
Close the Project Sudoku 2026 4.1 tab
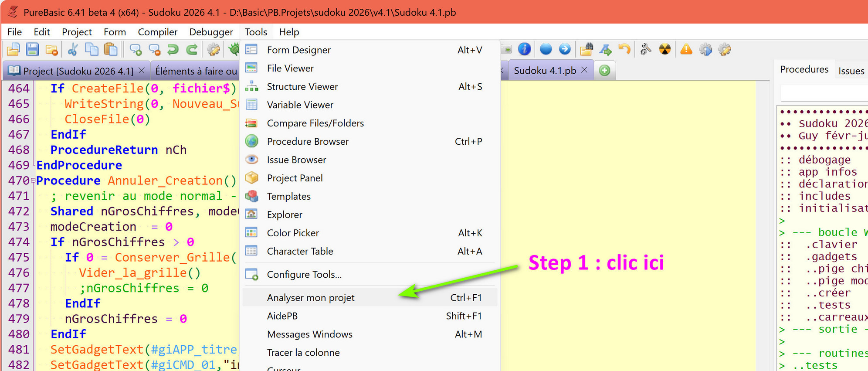[142, 70]
